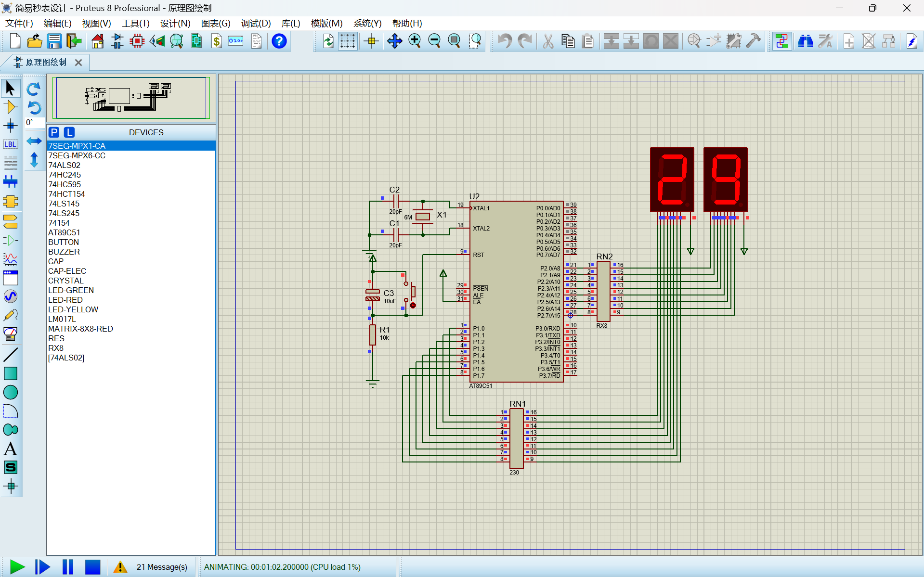Viewport: 924px width, 577px height.
Task: Open the 文件(F) menu
Action: click(19, 23)
